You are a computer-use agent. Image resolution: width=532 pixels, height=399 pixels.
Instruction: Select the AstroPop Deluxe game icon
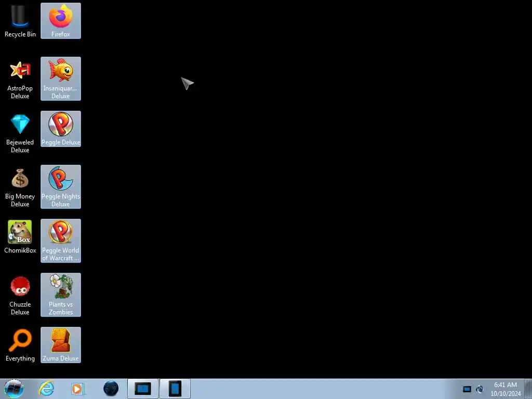tap(20, 79)
